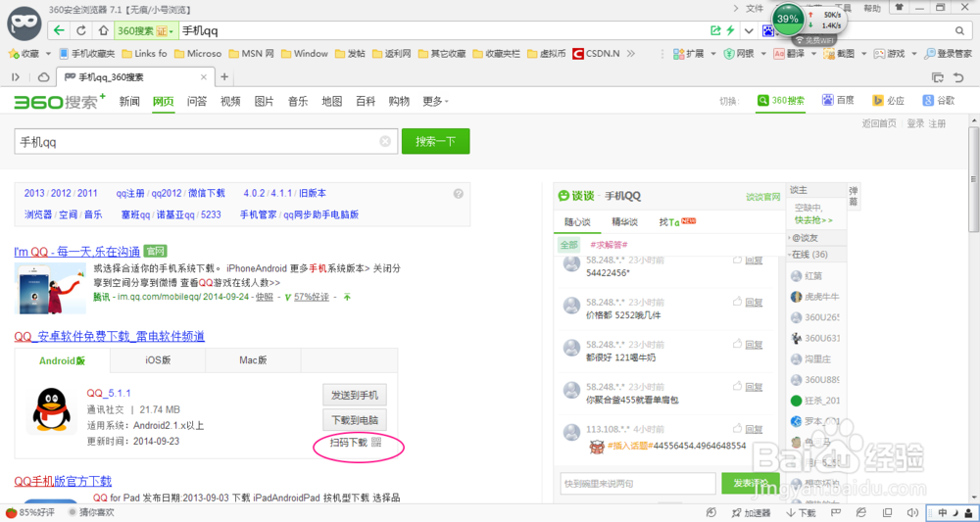Click the help question mark icon in suggestions box
Image resolution: width=980 pixels, height=522 pixels.
tap(458, 194)
